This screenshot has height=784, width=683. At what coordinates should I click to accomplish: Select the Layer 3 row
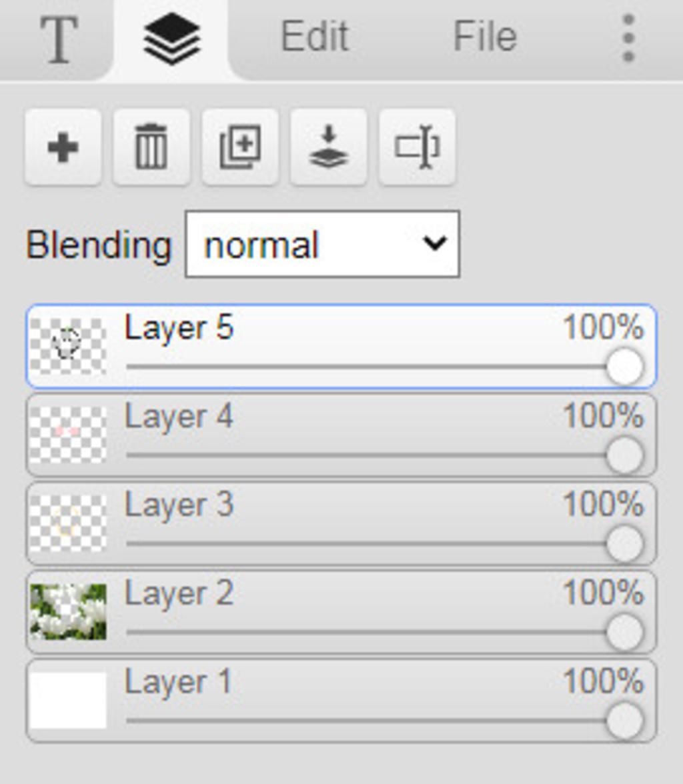coord(341,523)
